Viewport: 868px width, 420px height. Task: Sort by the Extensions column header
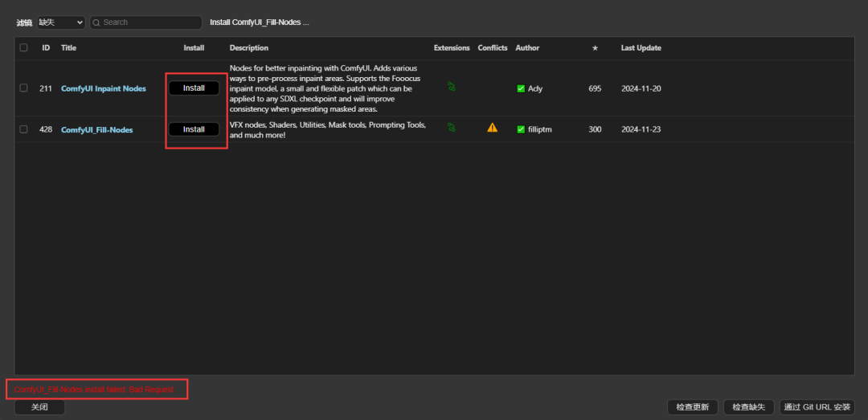(452, 48)
